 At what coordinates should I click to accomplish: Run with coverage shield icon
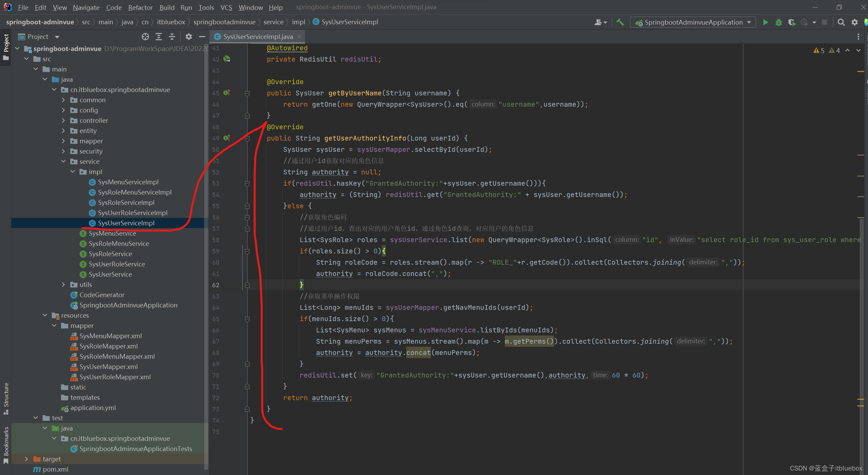pyautogui.click(x=791, y=22)
